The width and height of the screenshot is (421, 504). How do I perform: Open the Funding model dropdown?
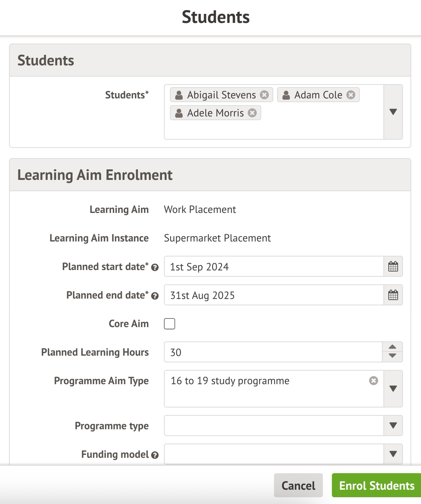[393, 454]
